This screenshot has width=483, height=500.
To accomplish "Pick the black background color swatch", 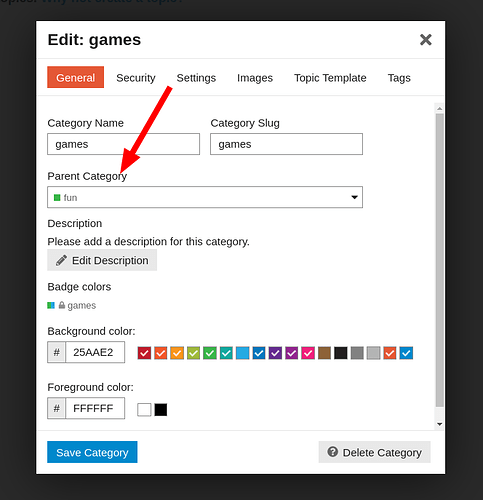I will 341,353.
